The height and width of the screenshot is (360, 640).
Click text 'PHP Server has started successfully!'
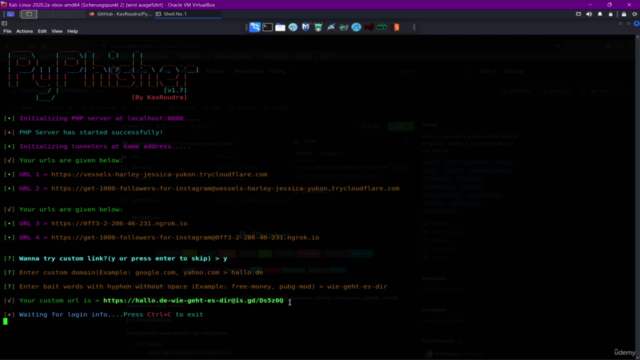pos(91,132)
